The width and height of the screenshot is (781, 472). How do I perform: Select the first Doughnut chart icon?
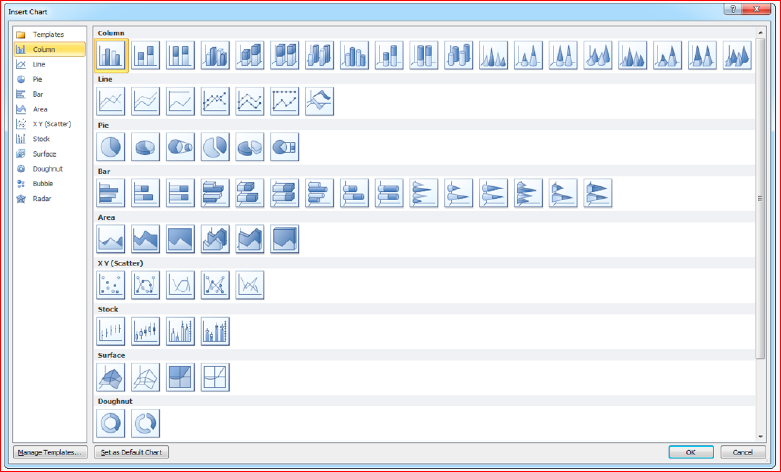click(111, 423)
